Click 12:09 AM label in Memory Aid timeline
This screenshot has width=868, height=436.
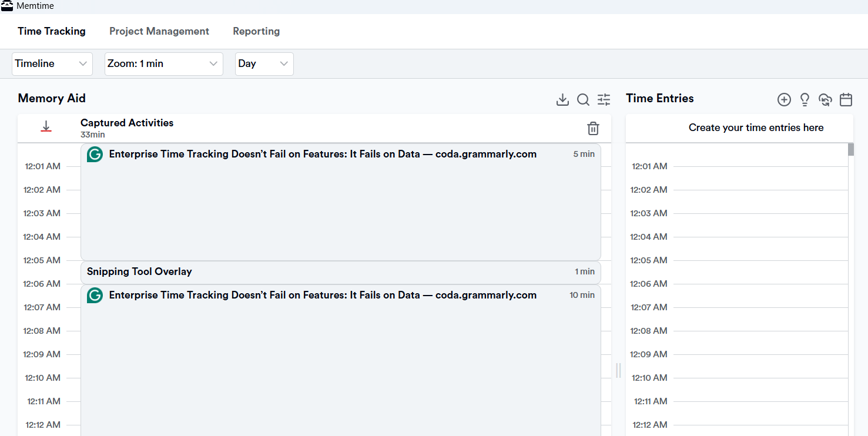coord(42,354)
